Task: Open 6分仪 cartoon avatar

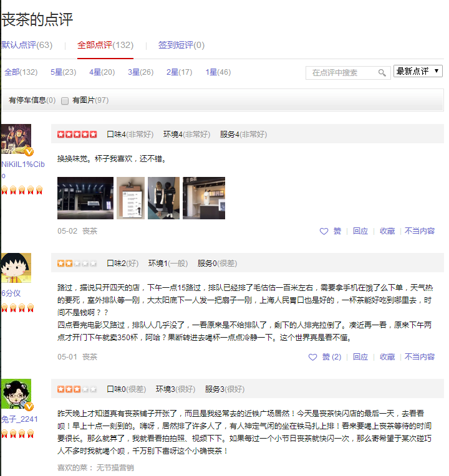Action: 16,268
